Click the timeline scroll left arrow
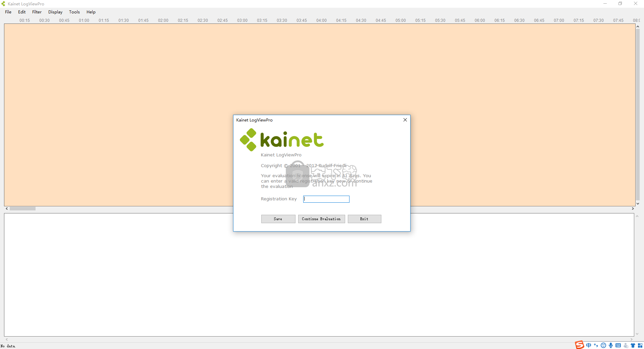 pos(7,208)
